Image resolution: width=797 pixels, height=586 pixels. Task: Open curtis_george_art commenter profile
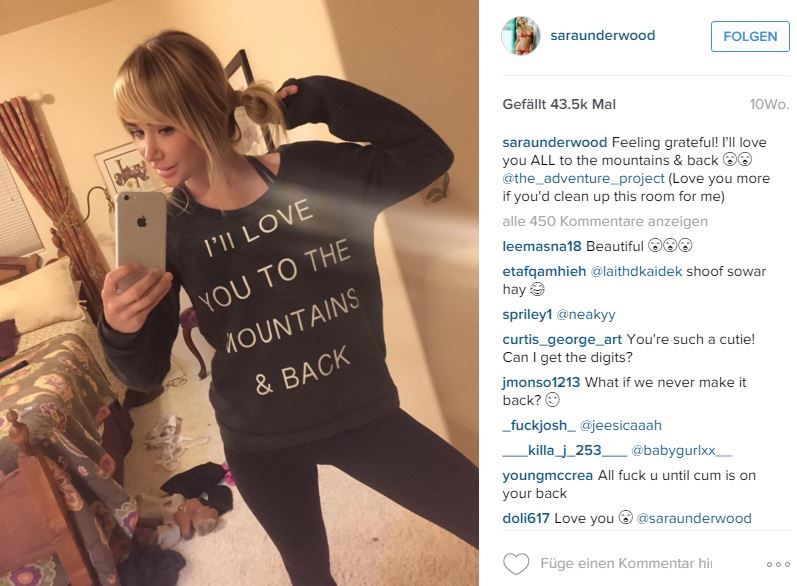coord(562,340)
